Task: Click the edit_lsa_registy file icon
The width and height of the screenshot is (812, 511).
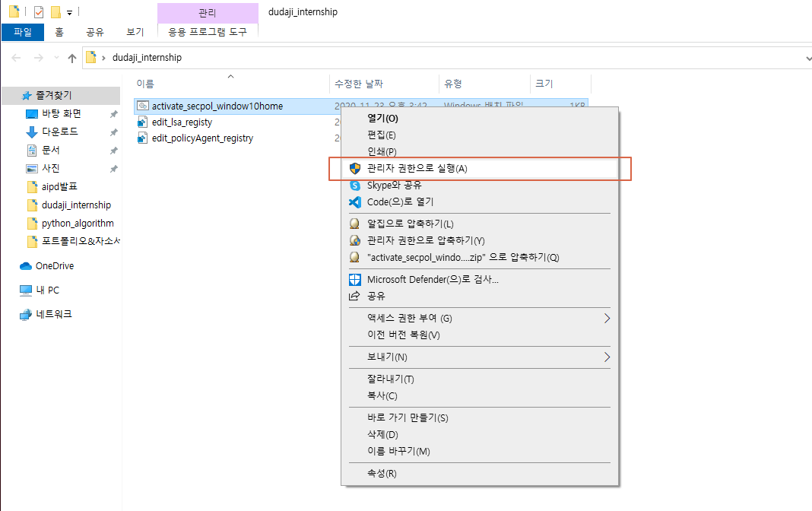Action: (x=142, y=122)
